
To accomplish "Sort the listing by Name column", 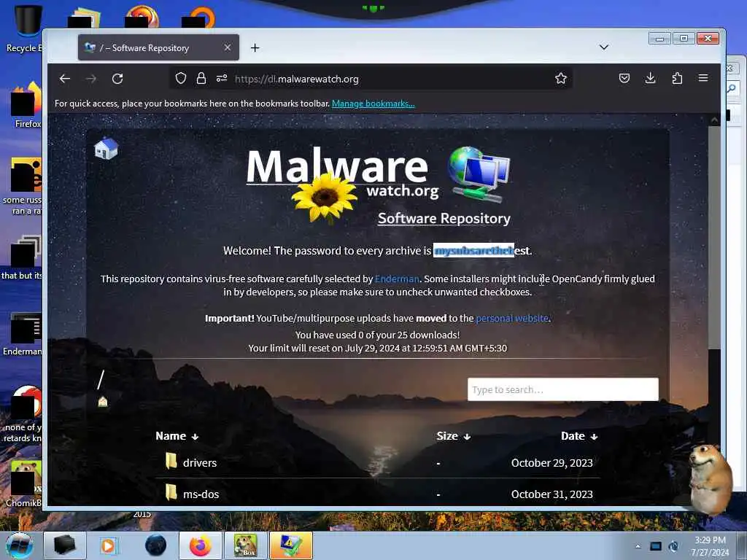I will click(177, 436).
